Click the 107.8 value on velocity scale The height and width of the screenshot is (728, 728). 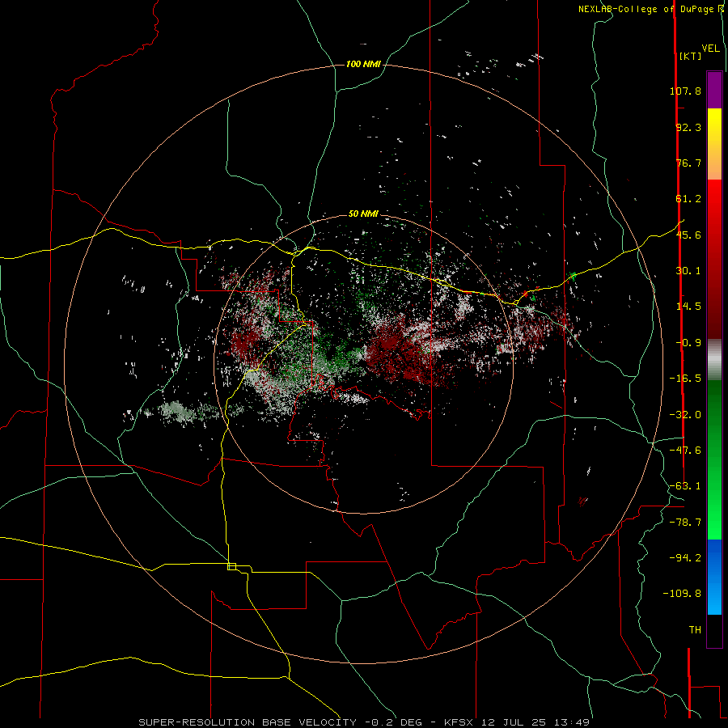685,91
